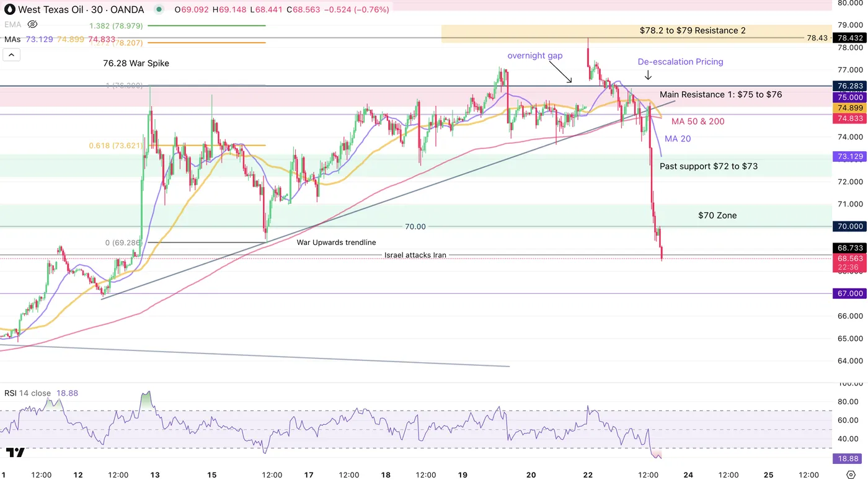The image size is (868, 480).
Task: Select the '$70 Zone' annotation
Action: click(717, 216)
